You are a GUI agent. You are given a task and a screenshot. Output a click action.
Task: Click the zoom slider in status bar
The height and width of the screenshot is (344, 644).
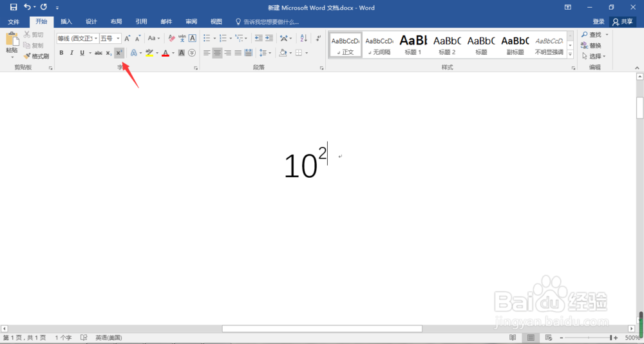coord(588,338)
